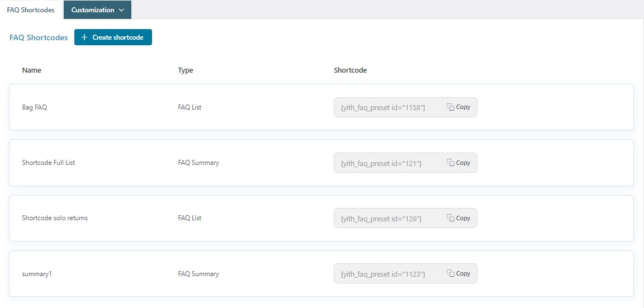
Task: Open the Shortcode Full List entry name
Action: (x=49, y=163)
